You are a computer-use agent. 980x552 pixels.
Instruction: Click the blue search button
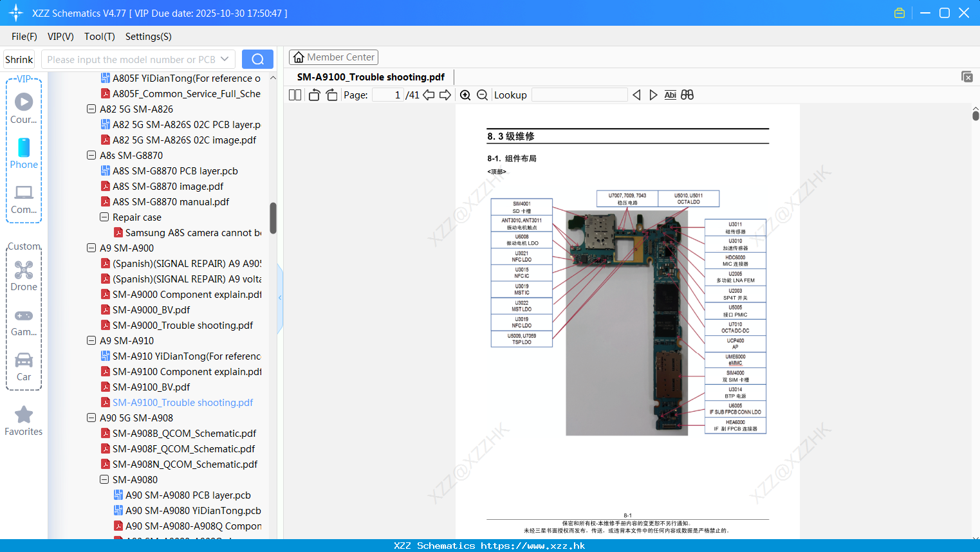click(257, 59)
